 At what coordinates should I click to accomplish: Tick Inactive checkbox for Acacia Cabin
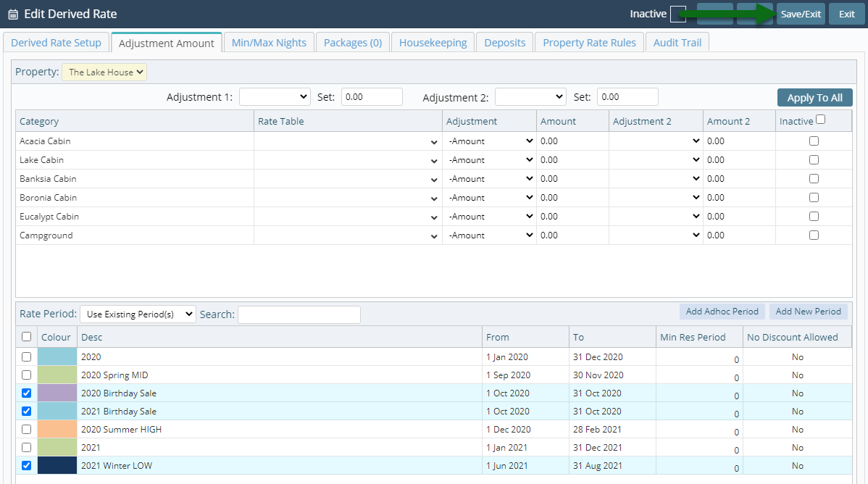click(x=814, y=141)
